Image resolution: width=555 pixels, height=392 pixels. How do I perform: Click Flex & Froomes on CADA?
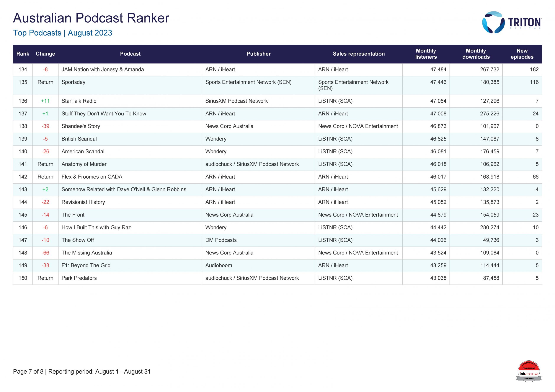pyautogui.click(x=92, y=177)
